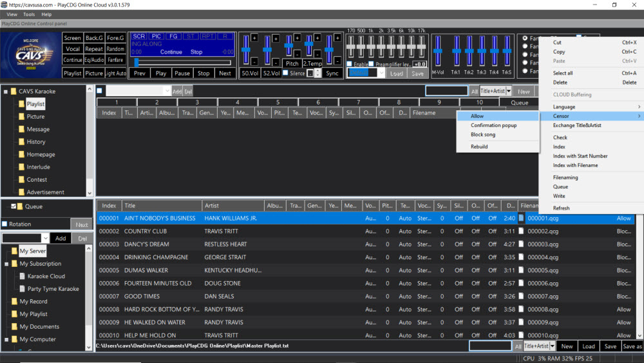This screenshot has width=644, height=363.
Task: Choose Index with Start Number
Action: (x=591, y=156)
